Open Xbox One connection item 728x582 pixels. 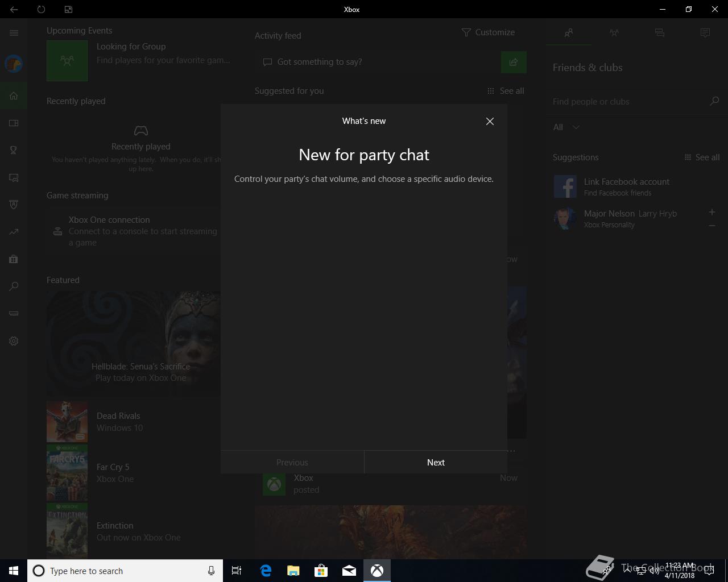click(x=134, y=231)
